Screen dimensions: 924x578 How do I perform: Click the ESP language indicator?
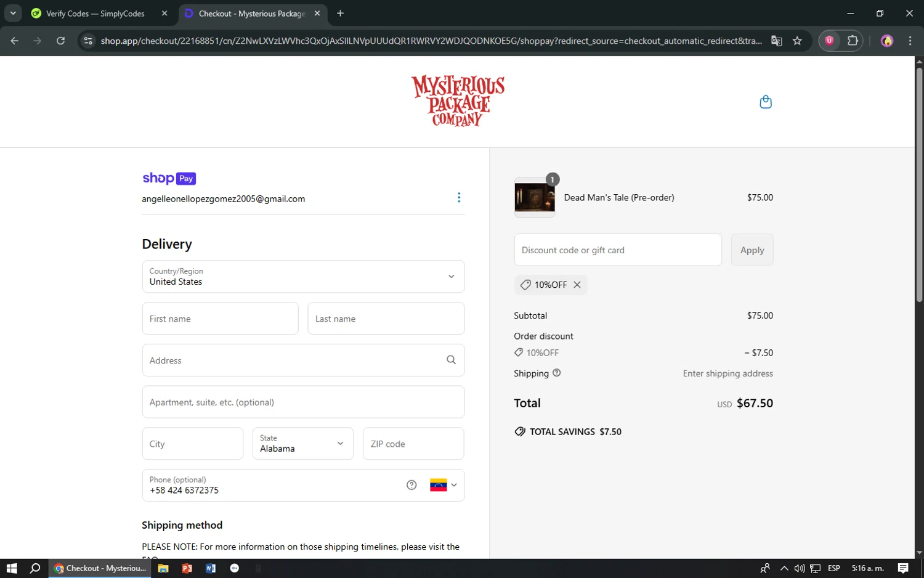click(834, 568)
